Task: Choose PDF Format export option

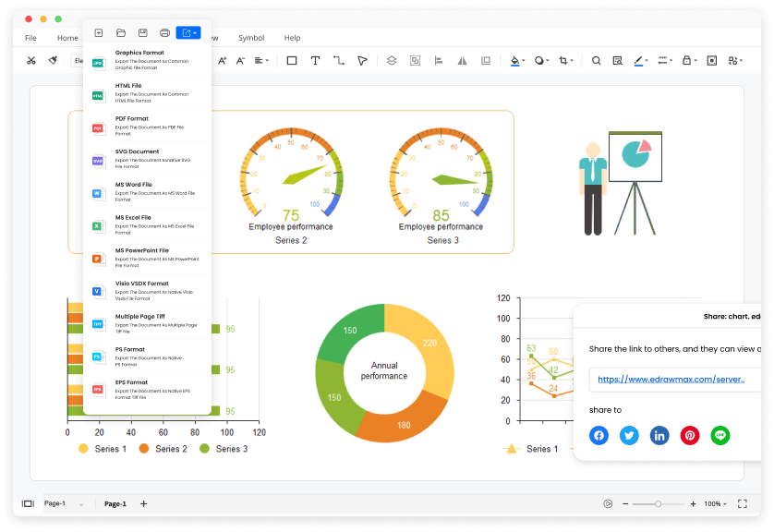Action: point(148,126)
